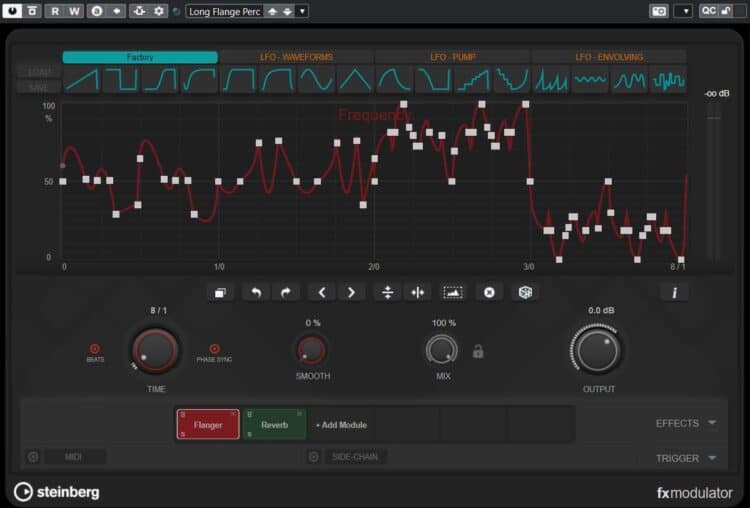Click the SAVE button

(39, 87)
